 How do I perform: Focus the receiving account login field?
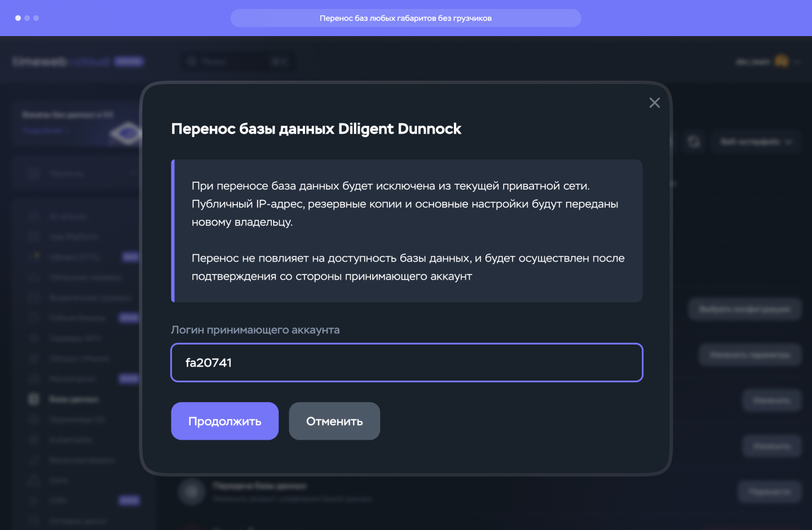[406, 363]
